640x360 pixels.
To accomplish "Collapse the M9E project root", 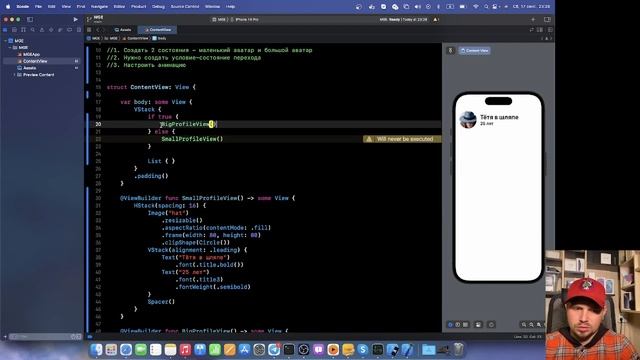I will 5,41.
